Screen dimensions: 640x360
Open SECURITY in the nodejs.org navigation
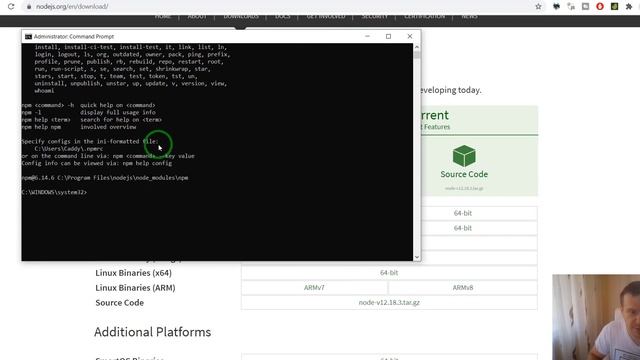click(x=375, y=16)
